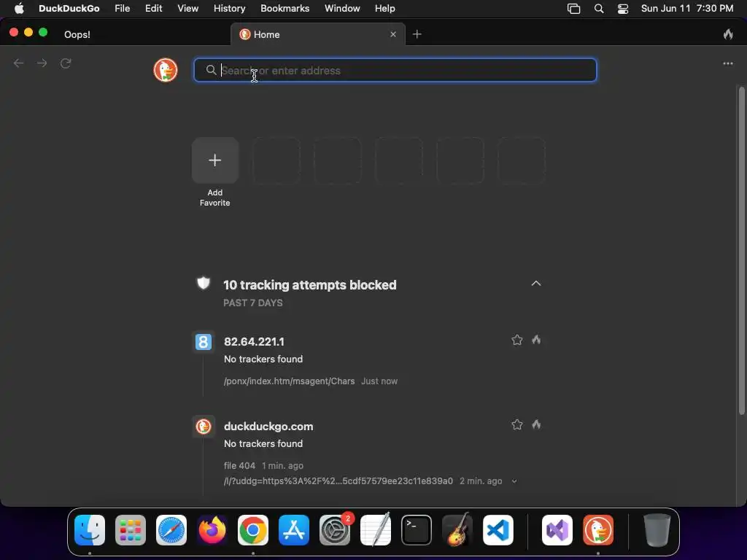Burn the 82.64.221.1 history with flame icon
This screenshot has width=747, height=560.
tap(536, 340)
